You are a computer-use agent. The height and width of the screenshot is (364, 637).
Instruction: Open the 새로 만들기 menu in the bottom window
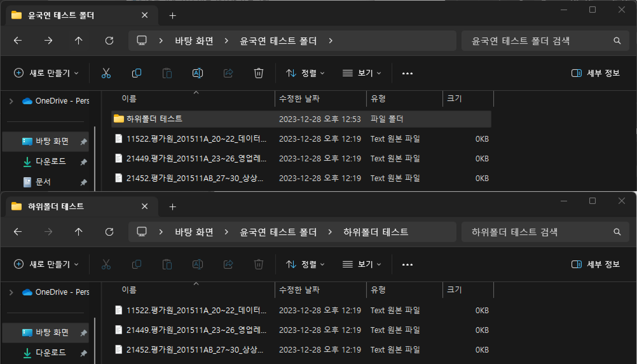pyautogui.click(x=46, y=264)
